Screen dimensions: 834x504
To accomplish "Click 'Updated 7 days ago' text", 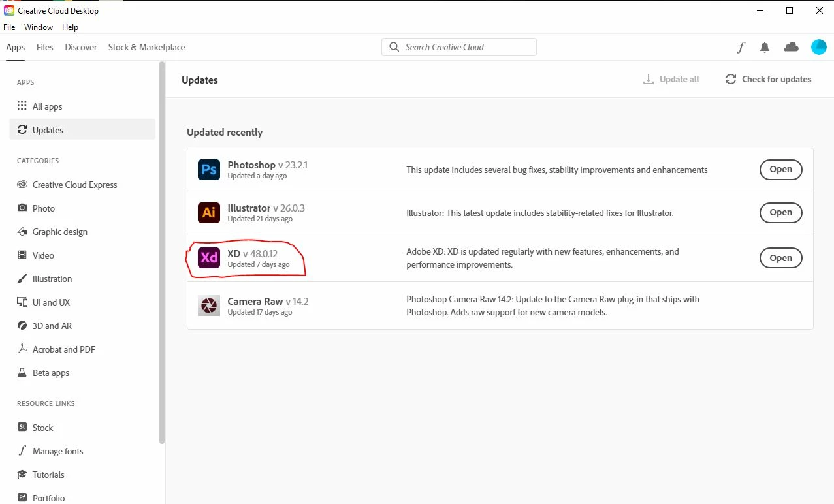I will point(259,265).
